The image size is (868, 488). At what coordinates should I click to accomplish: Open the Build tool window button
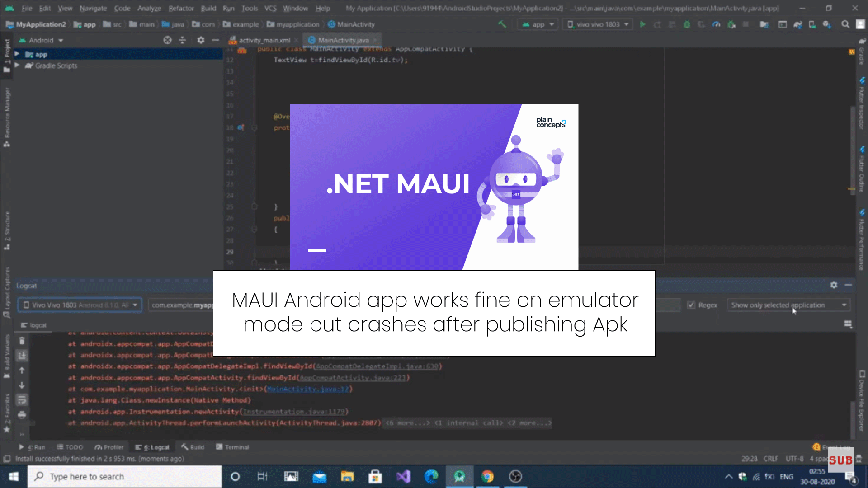(193, 447)
